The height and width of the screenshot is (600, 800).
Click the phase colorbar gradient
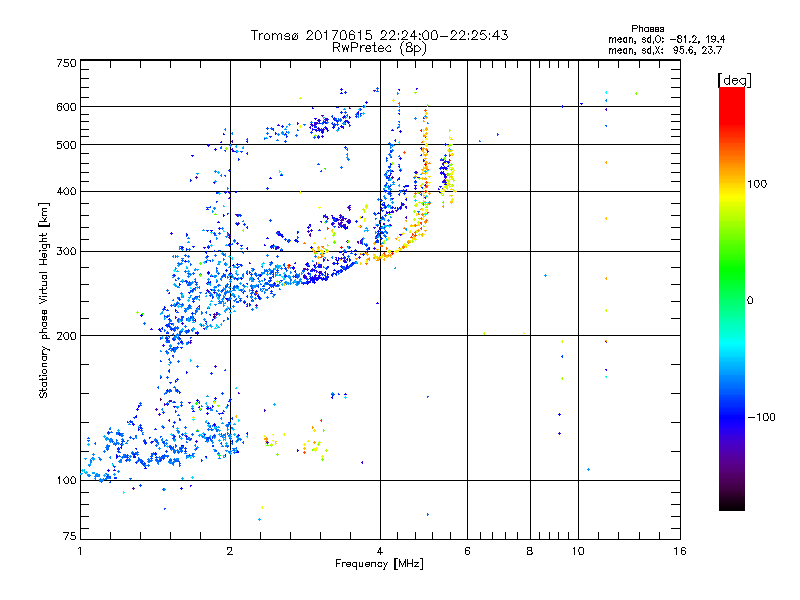(732, 298)
